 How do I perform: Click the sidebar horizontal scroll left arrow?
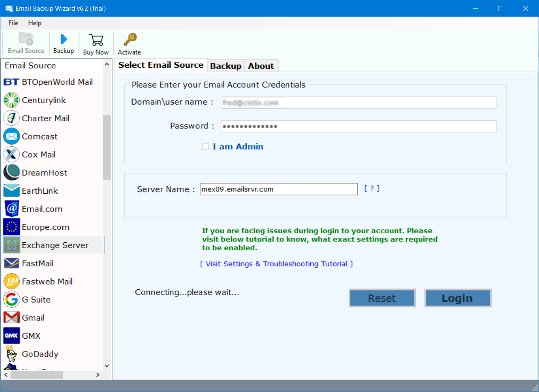click(6, 375)
